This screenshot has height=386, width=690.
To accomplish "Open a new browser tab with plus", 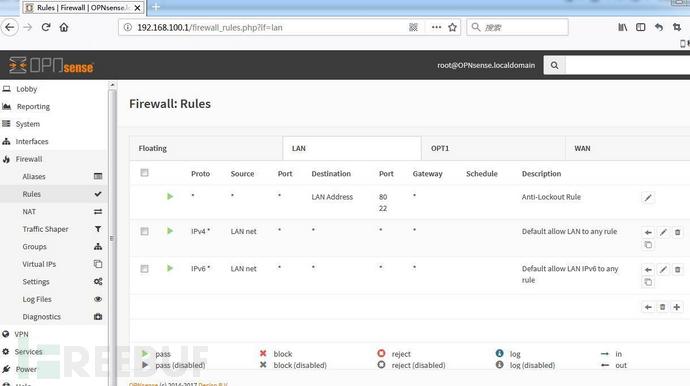I will [x=156, y=7].
